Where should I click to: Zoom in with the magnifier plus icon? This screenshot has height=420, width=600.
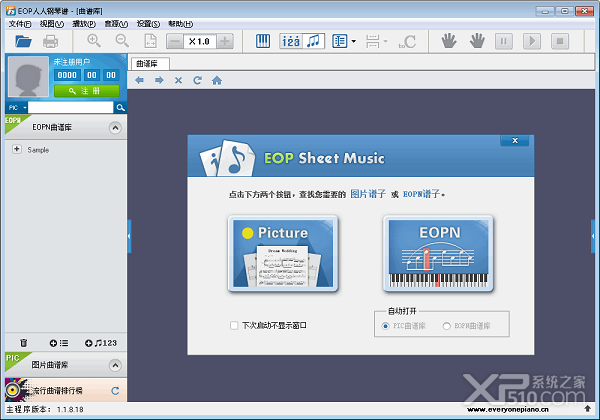coord(94,41)
